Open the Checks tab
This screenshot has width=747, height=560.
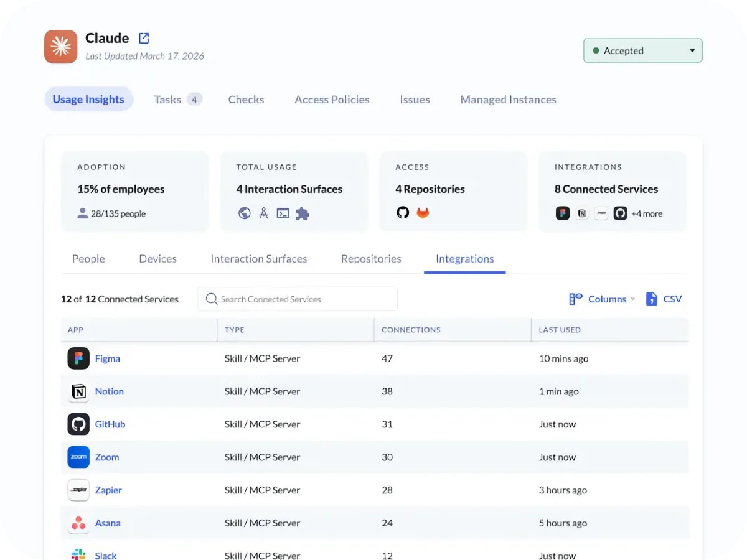(246, 100)
